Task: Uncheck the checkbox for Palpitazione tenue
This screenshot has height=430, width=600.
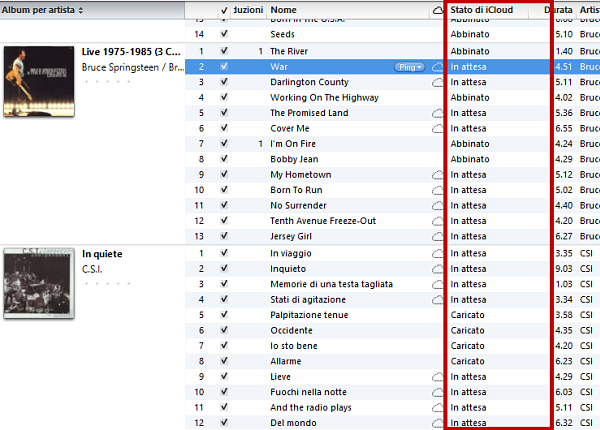Action: click(224, 315)
